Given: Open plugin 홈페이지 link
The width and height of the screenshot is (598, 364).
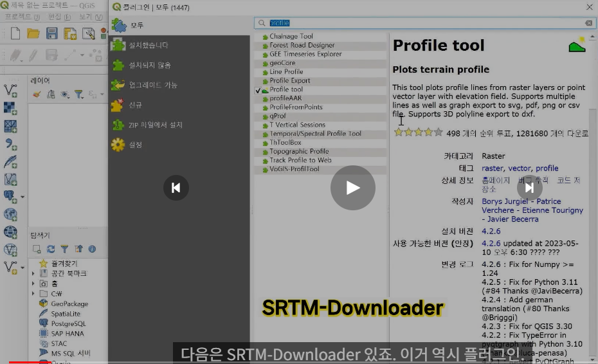Looking at the screenshot, I should [496, 180].
